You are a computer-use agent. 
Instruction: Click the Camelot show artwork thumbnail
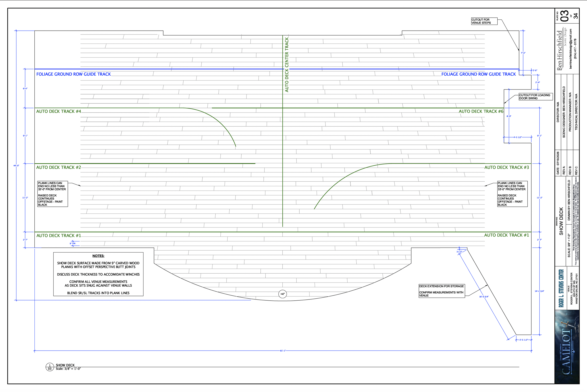(567, 347)
